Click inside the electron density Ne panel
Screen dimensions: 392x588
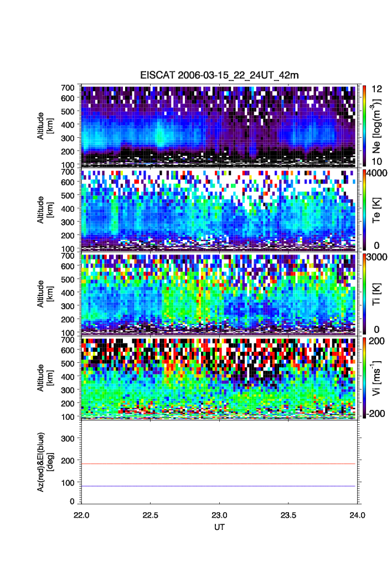[x=219, y=126]
